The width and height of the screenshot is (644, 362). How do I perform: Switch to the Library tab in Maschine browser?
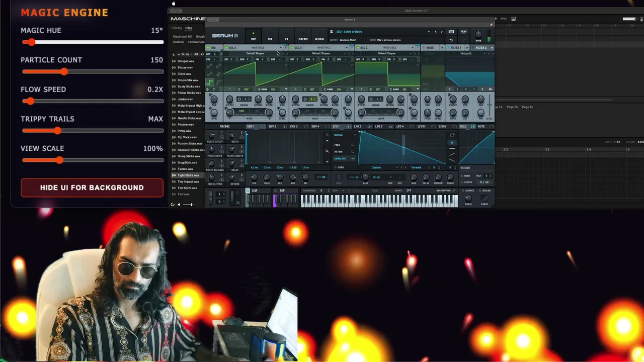coord(177,28)
